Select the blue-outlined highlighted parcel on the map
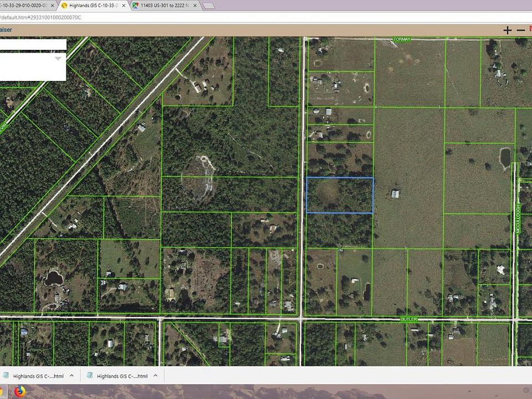The image size is (532, 399). coord(340,195)
